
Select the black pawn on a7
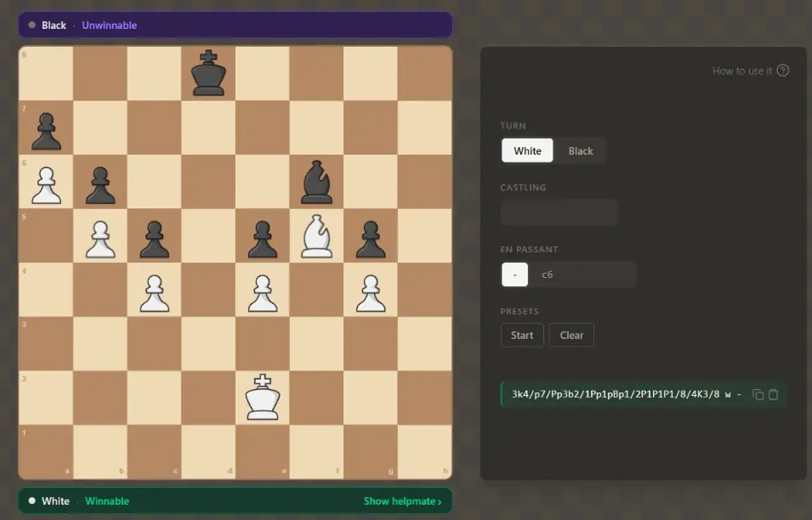46,132
